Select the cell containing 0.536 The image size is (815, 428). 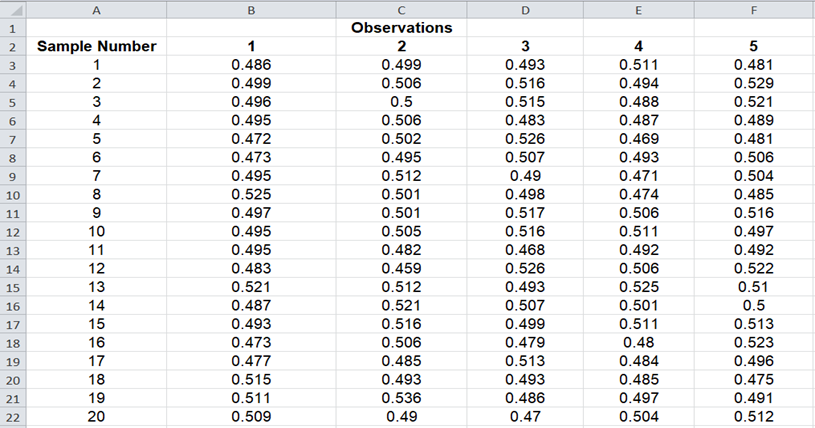point(401,398)
